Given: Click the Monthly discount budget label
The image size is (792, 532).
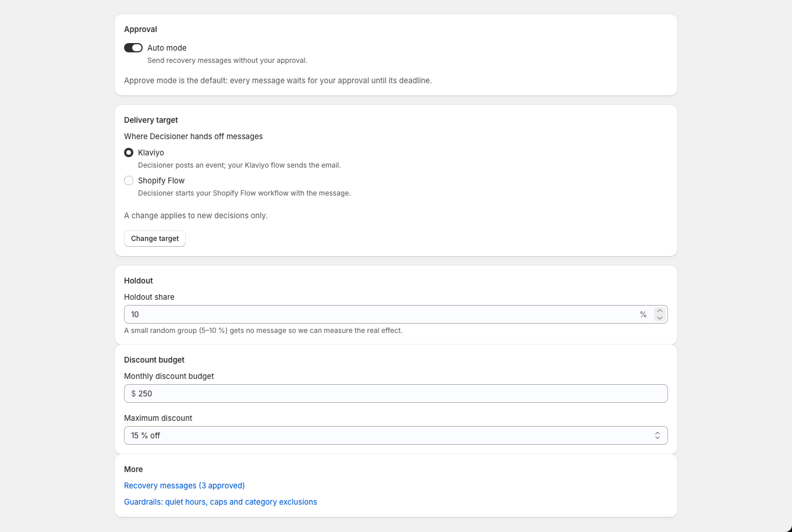Looking at the screenshot, I should pyautogui.click(x=169, y=376).
